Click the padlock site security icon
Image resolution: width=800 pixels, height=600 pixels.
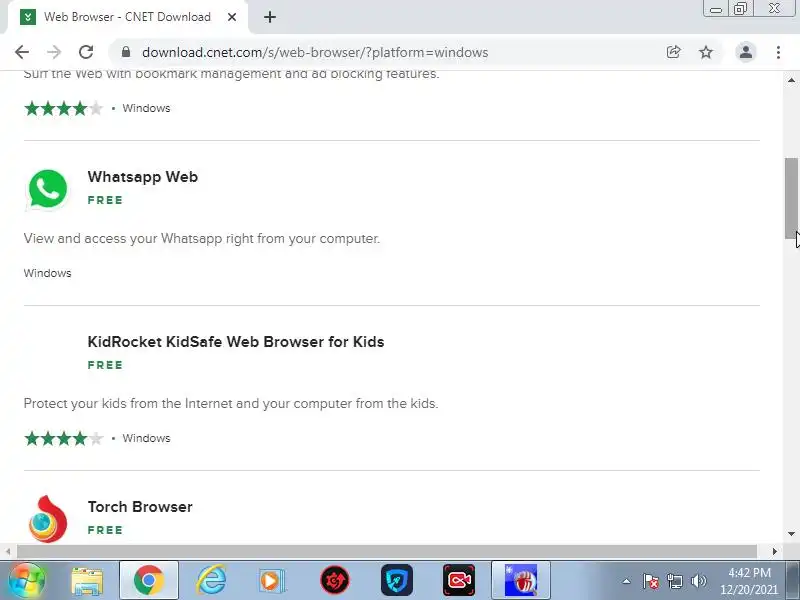[x=126, y=52]
